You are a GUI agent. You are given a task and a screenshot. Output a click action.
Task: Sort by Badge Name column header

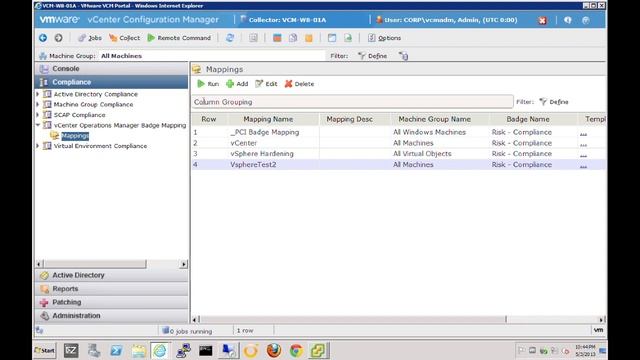(528, 119)
